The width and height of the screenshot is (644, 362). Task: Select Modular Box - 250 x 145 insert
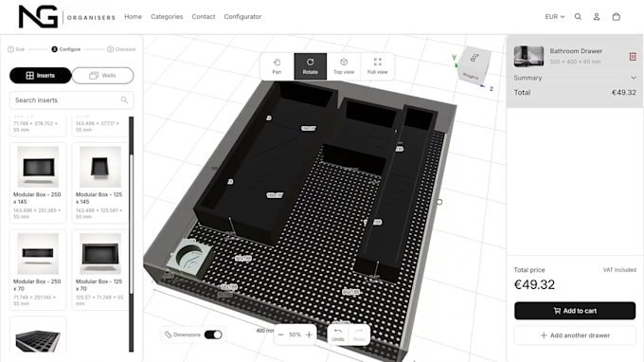coord(38,183)
